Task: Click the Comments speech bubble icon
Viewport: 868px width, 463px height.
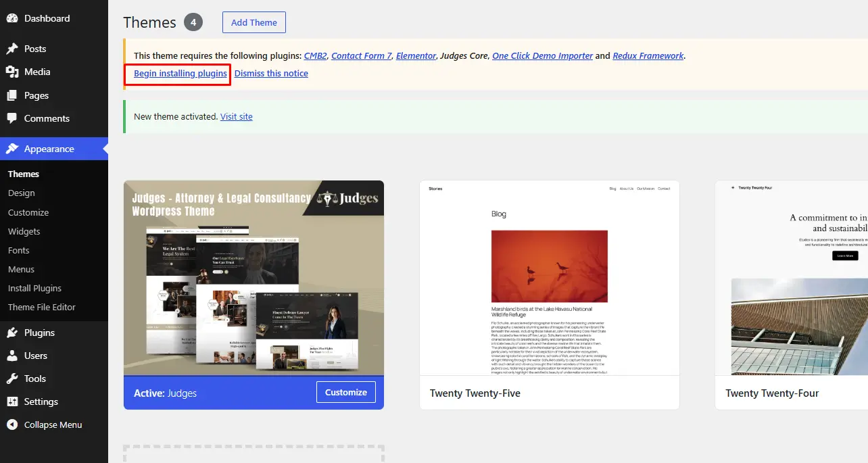Action: [x=12, y=118]
